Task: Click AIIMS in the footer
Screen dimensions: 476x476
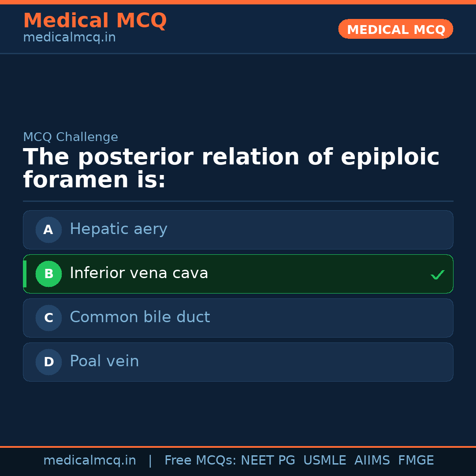Action: [372, 461]
